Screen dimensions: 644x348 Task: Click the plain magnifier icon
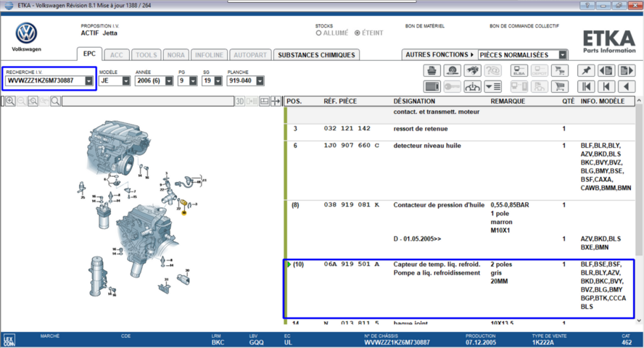(55, 101)
